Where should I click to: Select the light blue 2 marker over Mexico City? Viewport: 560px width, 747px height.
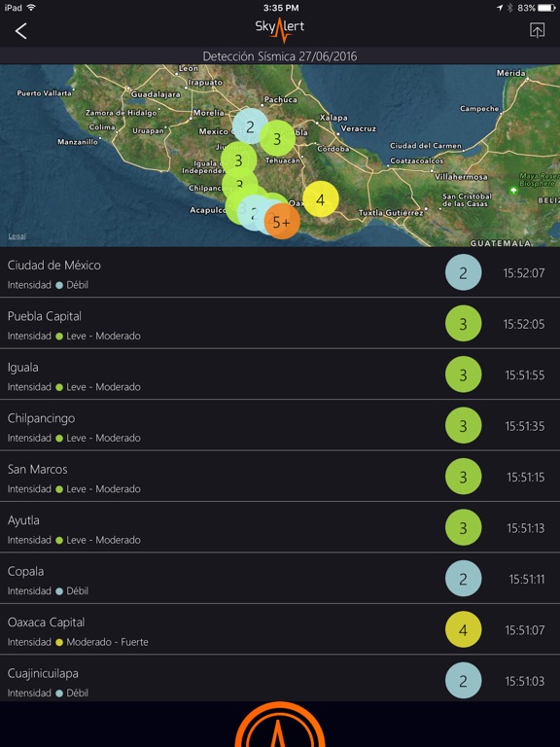250,126
